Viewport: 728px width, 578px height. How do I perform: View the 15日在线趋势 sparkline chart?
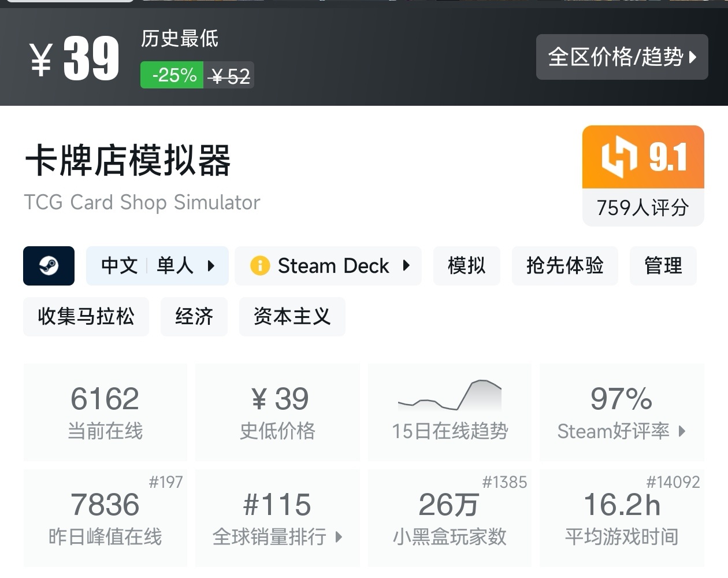coord(450,396)
